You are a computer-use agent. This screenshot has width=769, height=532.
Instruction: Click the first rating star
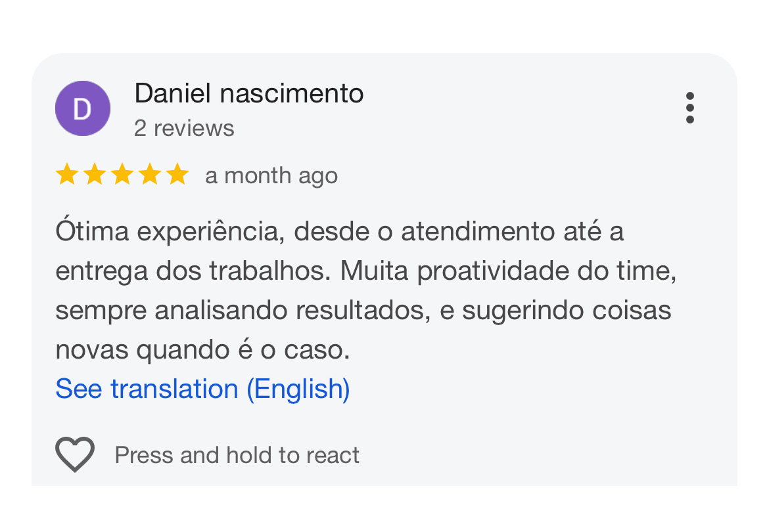coord(66,175)
